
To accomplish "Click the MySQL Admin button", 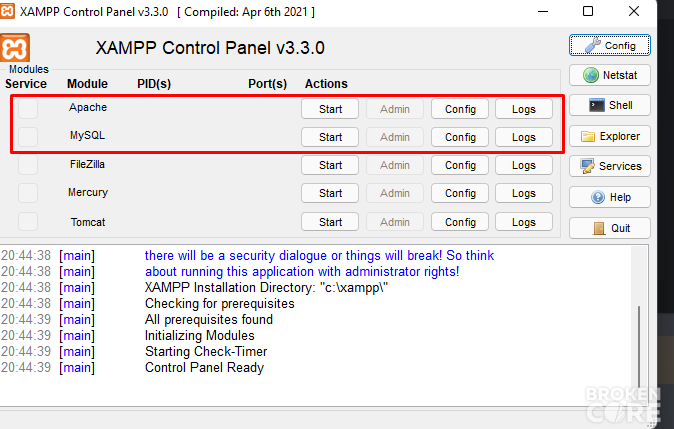I will click(395, 137).
